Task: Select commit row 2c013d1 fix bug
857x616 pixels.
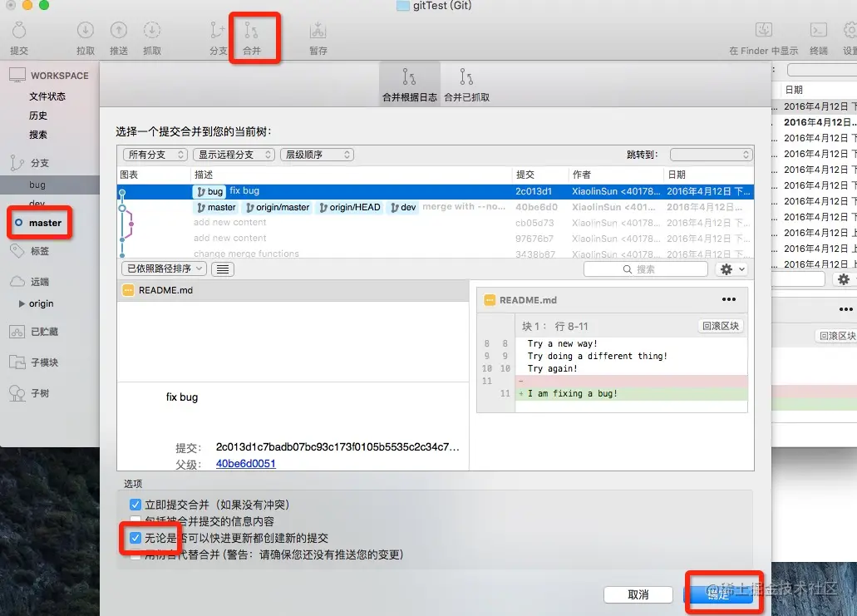Action: [x=435, y=191]
